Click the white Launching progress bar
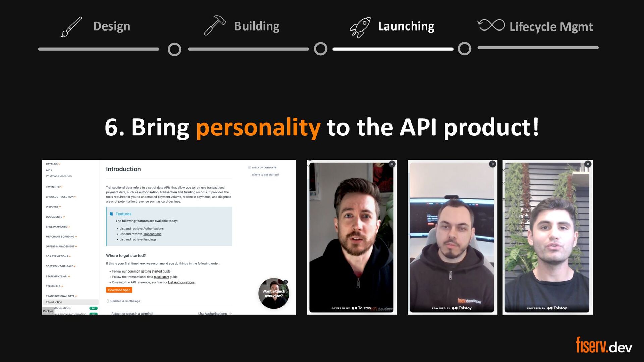This screenshot has width=644, height=362. pos(393,49)
